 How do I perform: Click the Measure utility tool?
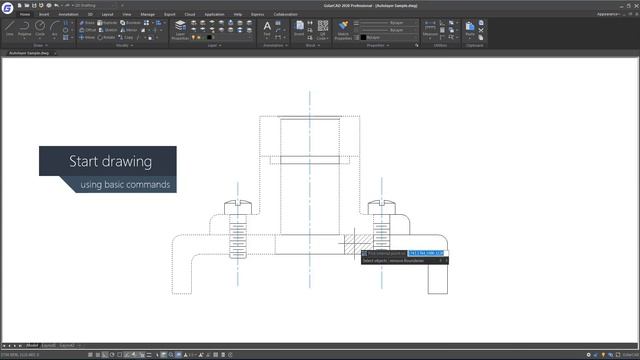coord(430,29)
